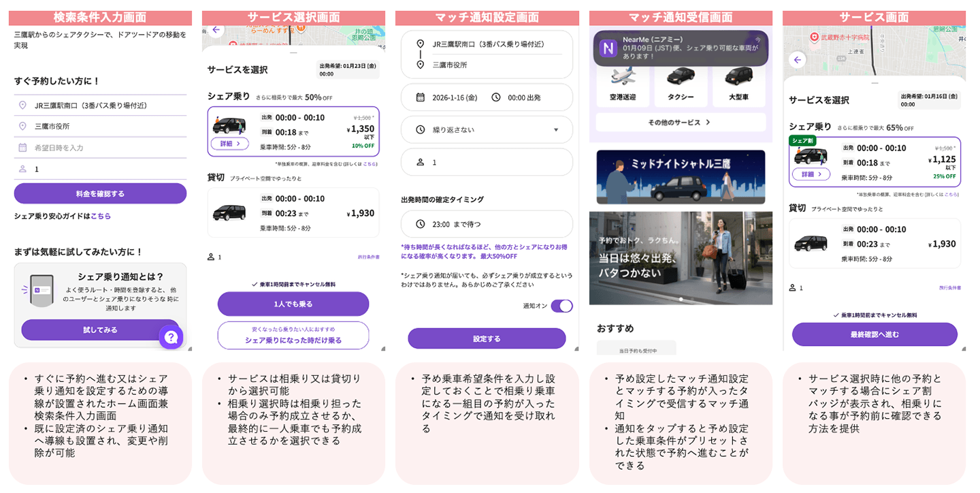Open the 繰り返さない dropdown
The width and height of the screenshot is (980, 493).
(x=487, y=129)
